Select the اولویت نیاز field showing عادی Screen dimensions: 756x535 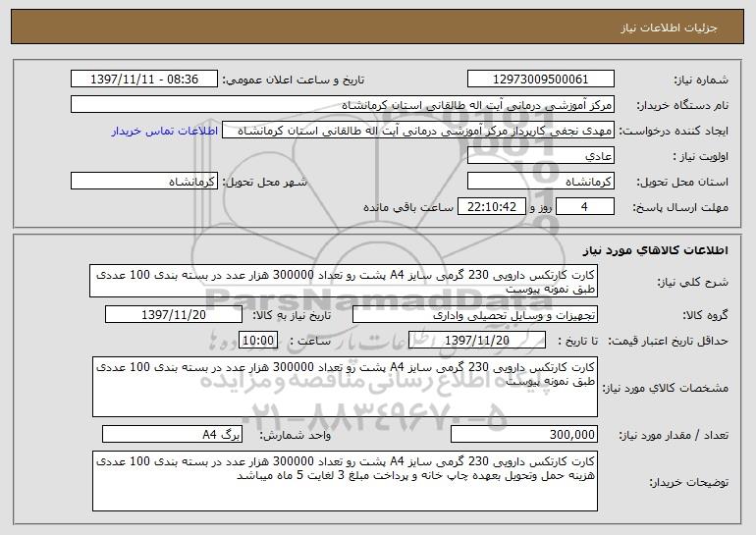click(540, 156)
